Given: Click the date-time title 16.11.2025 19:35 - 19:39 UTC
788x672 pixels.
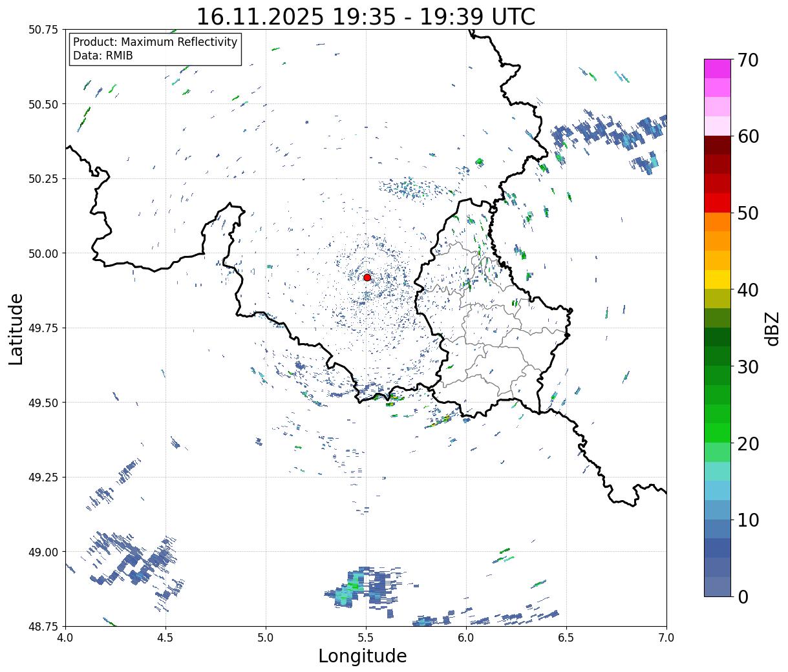Looking at the screenshot, I should pyautogui.click(x=366, y=16).
